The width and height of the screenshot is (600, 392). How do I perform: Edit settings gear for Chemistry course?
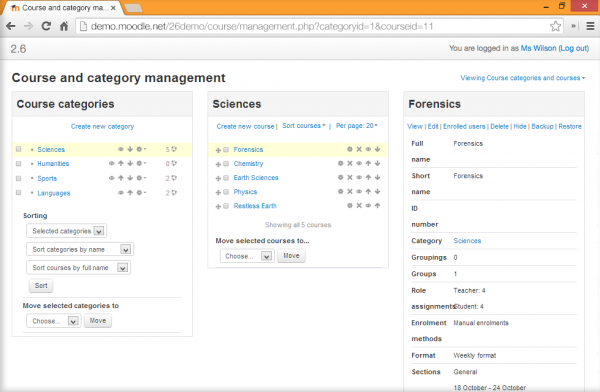point(341,163)
